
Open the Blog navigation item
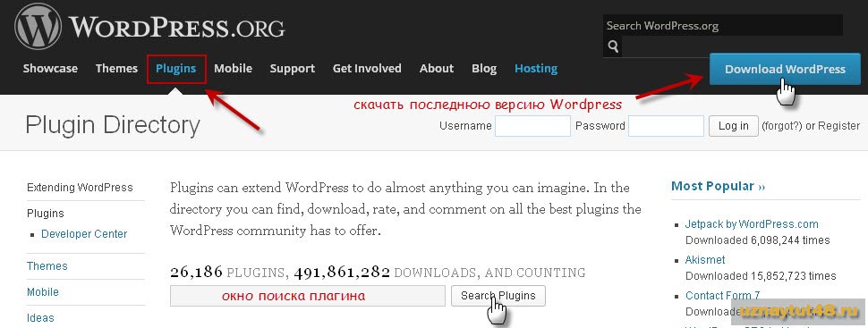click(x=484, y=69)
